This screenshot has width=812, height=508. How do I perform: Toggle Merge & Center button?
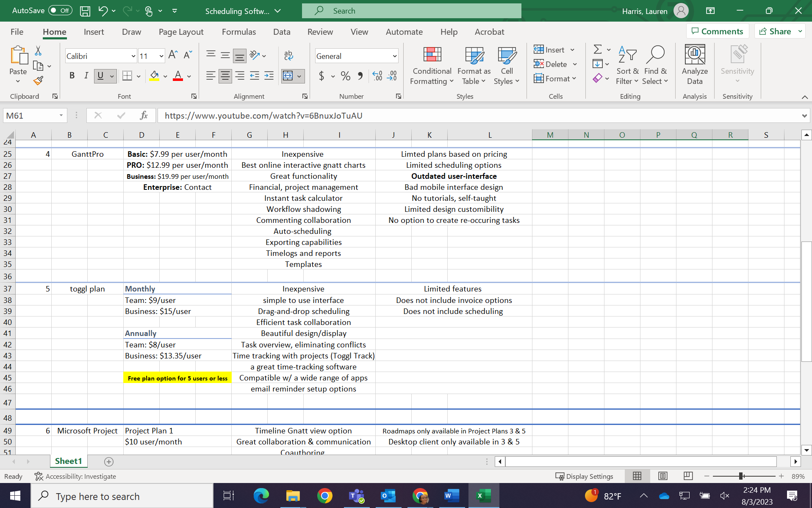288,76
